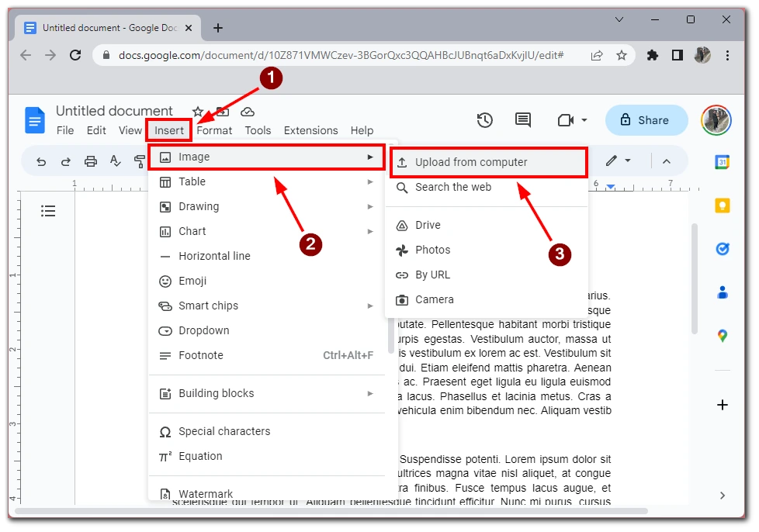759x532 pixels.
Task: Collapse the toolbar with chevron up
Action: coord(666,161)
